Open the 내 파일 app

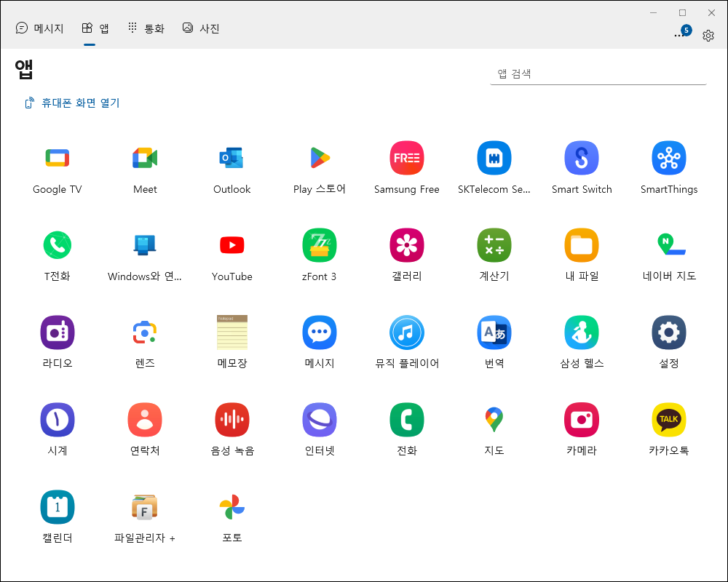(581, 245)
